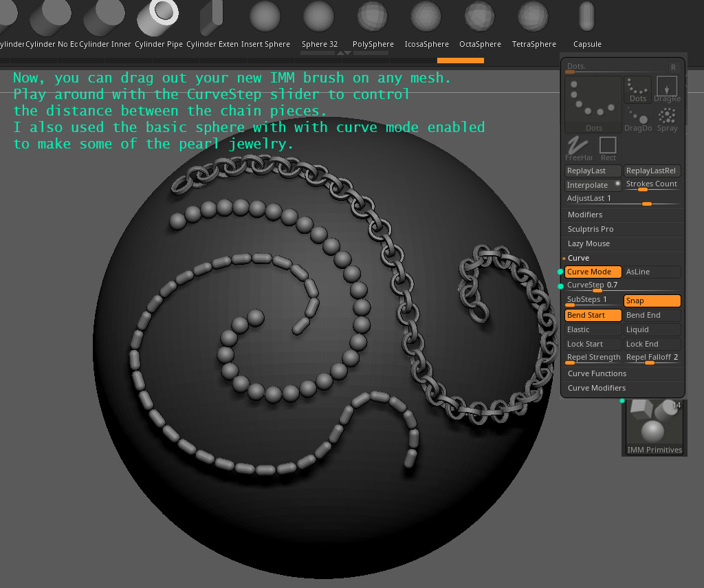Choose the DragRect stroke type
Screen dimensions: 704x588
666,87
